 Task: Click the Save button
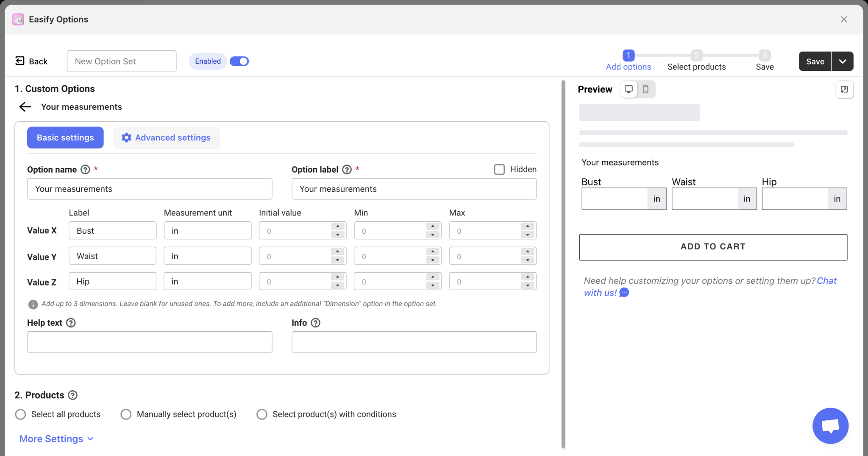pyautogui.click(x=815, y=62)
